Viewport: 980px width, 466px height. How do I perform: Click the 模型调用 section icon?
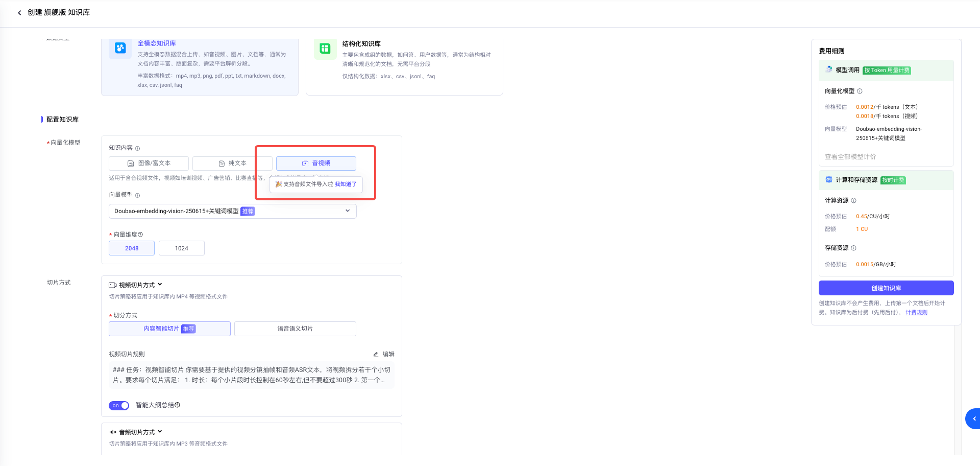[829, 70]
